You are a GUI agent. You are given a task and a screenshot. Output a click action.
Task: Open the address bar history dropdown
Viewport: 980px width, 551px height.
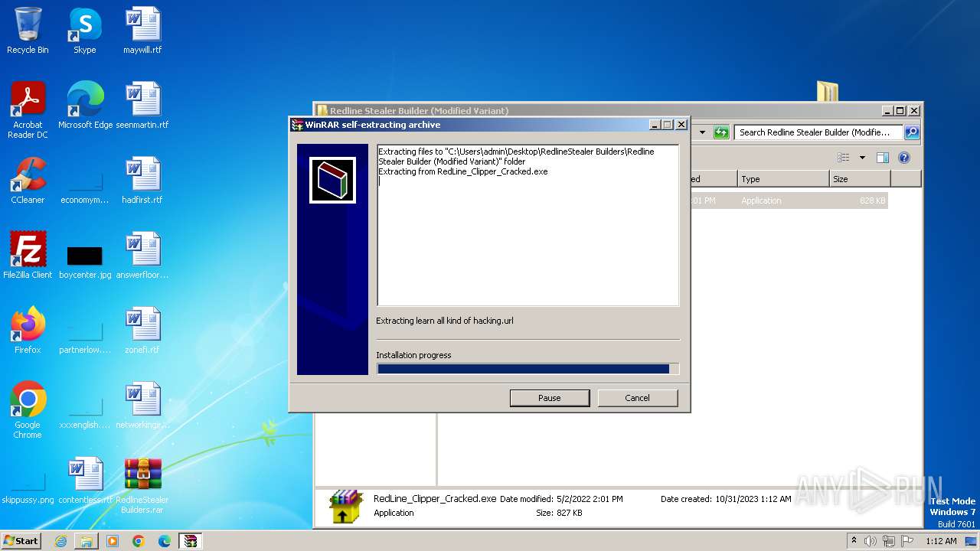tap(702, 132)
